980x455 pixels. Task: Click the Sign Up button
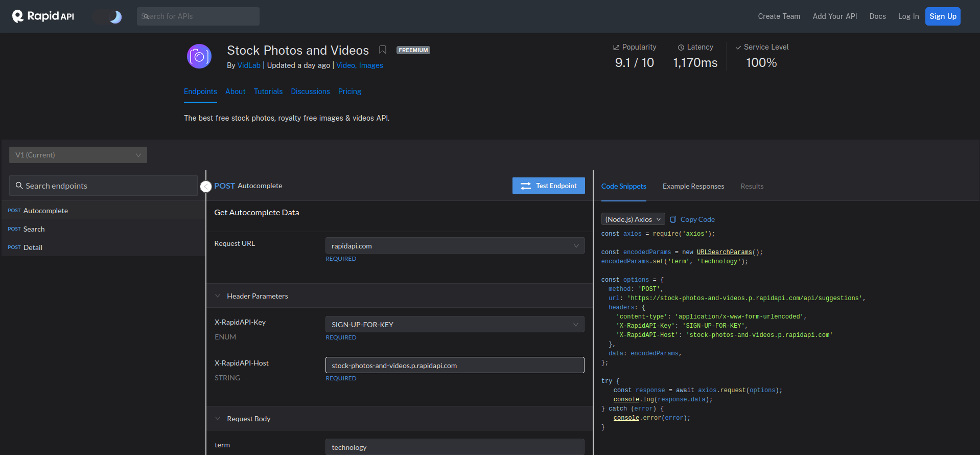943,16
